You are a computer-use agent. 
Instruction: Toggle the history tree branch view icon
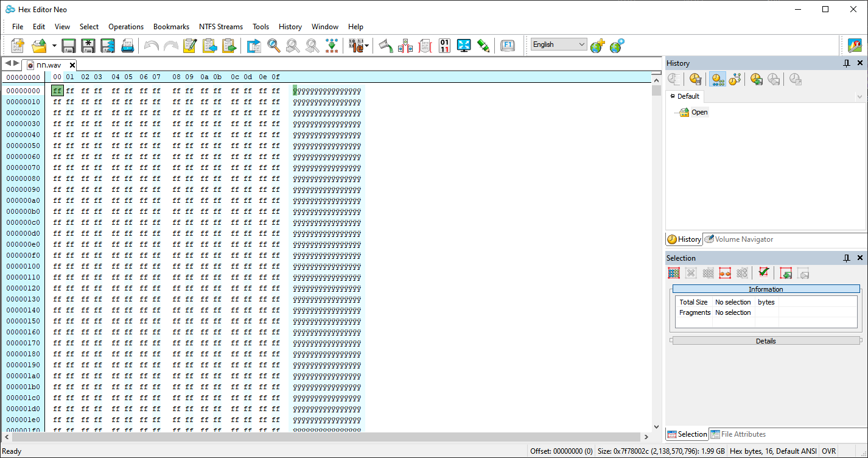735,79
